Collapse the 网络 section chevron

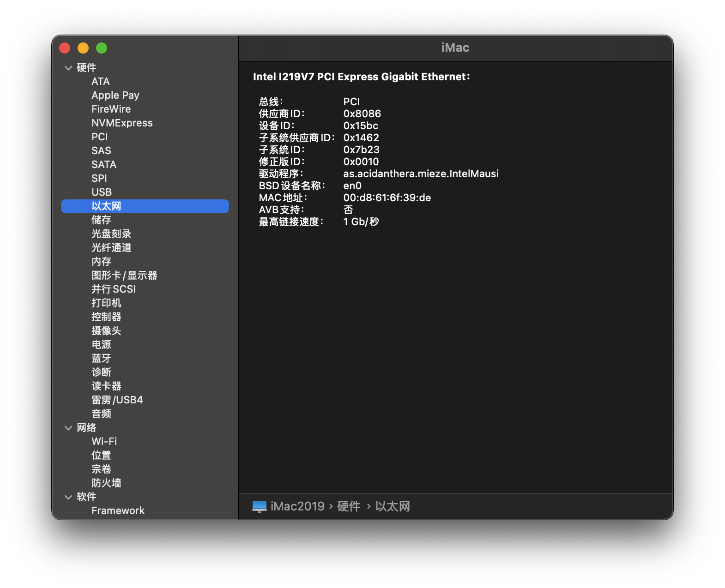[x=68, y=428]
